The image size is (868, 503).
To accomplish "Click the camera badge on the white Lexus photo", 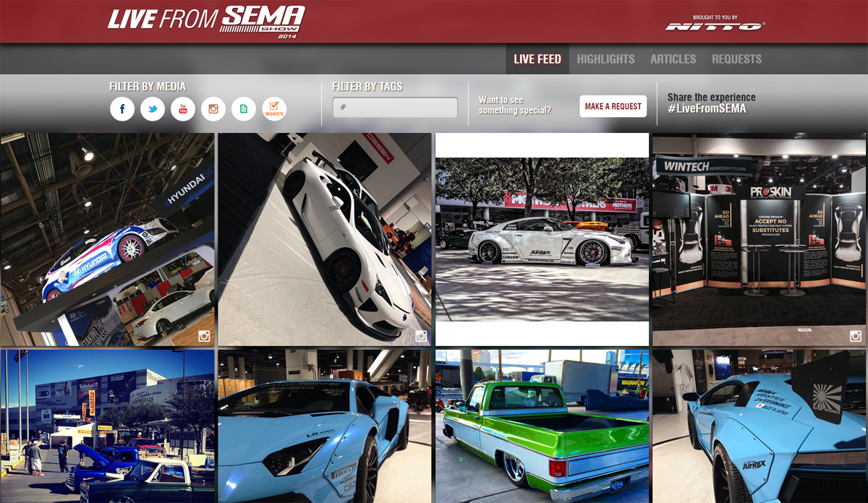I will point(422,335).
